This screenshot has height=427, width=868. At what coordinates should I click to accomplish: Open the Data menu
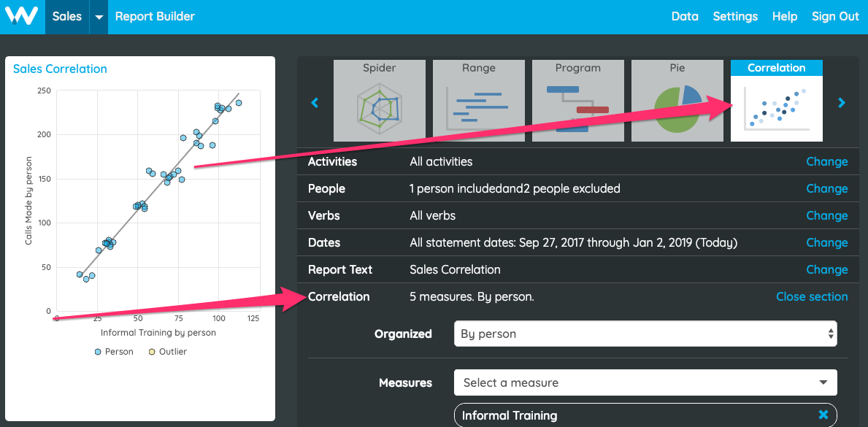coord(685,16)
